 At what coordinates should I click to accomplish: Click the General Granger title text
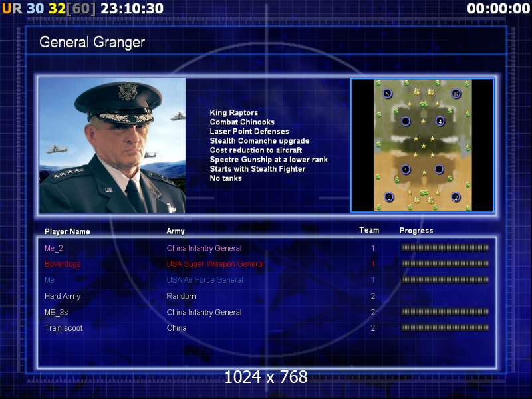point(92,43)
